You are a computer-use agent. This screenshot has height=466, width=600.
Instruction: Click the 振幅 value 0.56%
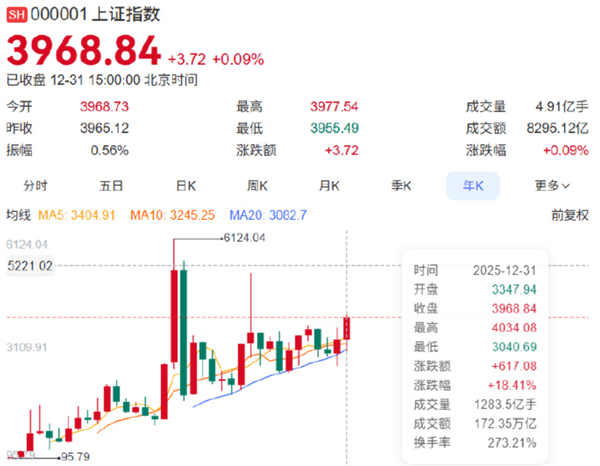[109, 150]
